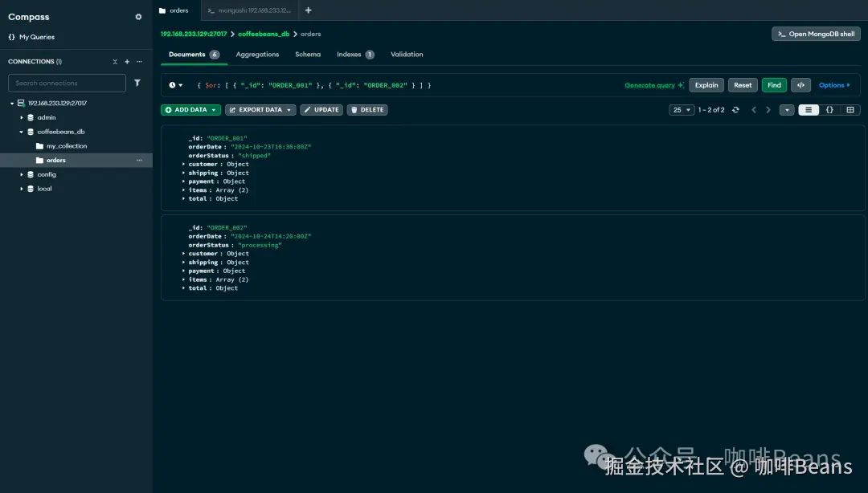Open the ADD DATA dropdown
This screenshot has height=493, width=868.
pyautogui.click(x=191, y=110)
